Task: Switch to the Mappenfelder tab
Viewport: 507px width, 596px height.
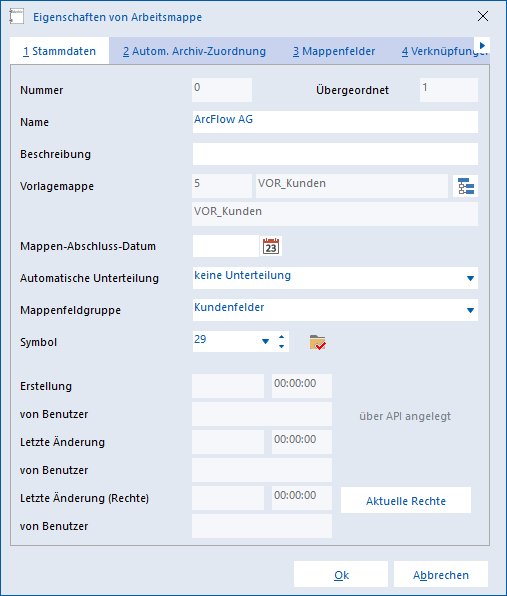Action: [x=334, y=51]
